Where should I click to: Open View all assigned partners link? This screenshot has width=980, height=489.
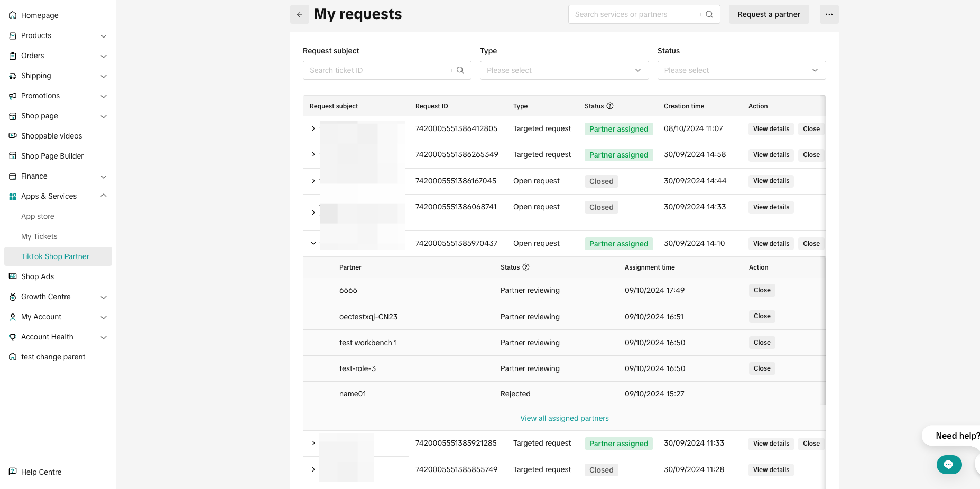pyautogui.click(x=564, y=418)
